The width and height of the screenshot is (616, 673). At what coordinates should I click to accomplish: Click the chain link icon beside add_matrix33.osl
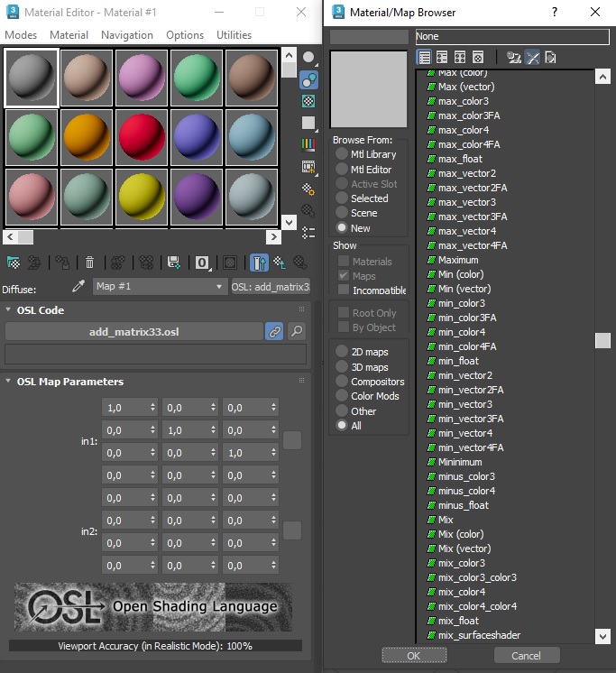click(x=274, y=331)
